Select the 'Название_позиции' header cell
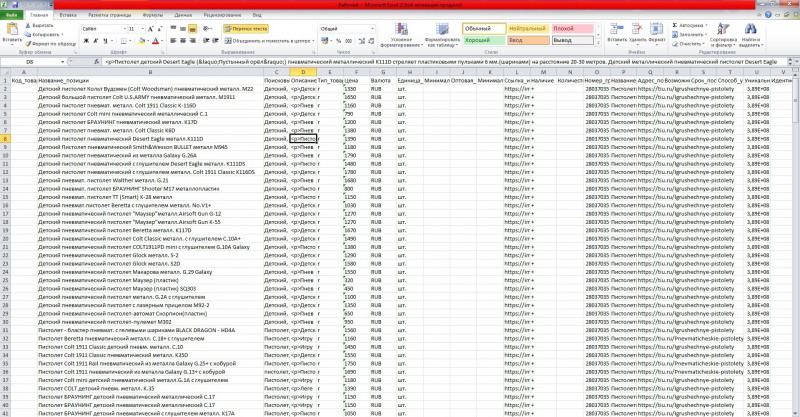Screen dimensions: 800x417 pyautogui.click(x=150, y=81)
